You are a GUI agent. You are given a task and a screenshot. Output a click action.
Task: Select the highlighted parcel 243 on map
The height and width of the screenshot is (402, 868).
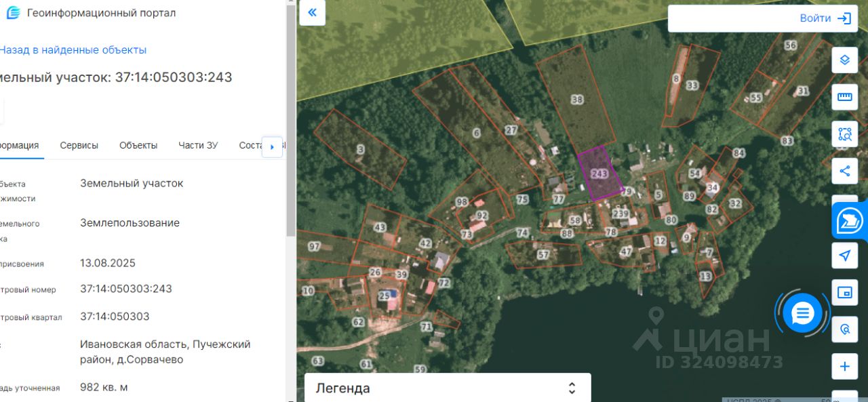pyautogui.click(x=599, y=174)
